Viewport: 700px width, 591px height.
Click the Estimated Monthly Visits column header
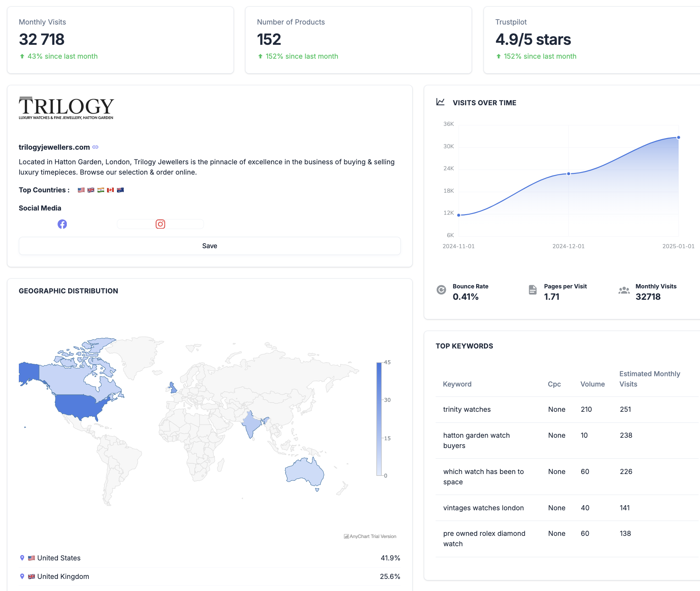pyautogui.click(x=650, y=379)
